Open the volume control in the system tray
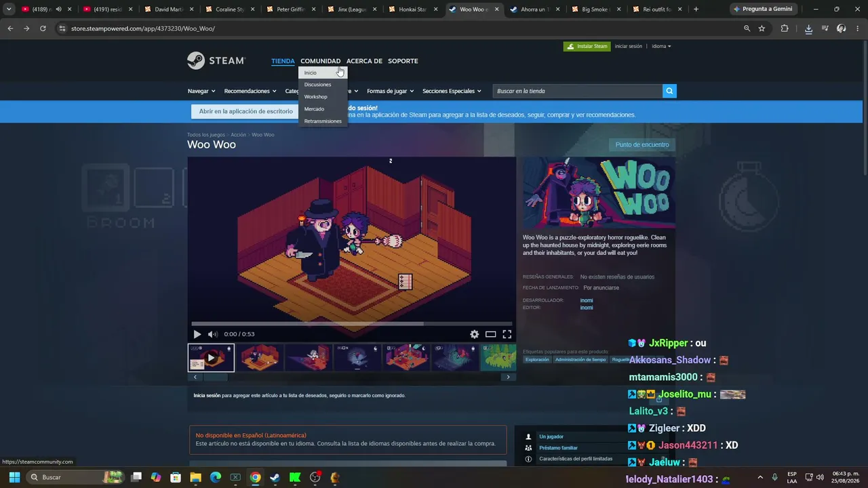868x488 pixels. pos(821,477)
